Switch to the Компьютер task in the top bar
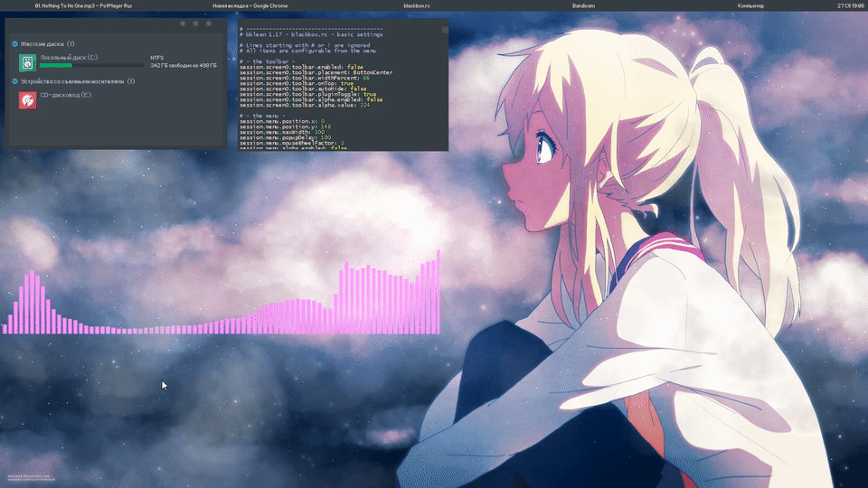The height and width of the screenshot is (488, 868). point(750,5)
